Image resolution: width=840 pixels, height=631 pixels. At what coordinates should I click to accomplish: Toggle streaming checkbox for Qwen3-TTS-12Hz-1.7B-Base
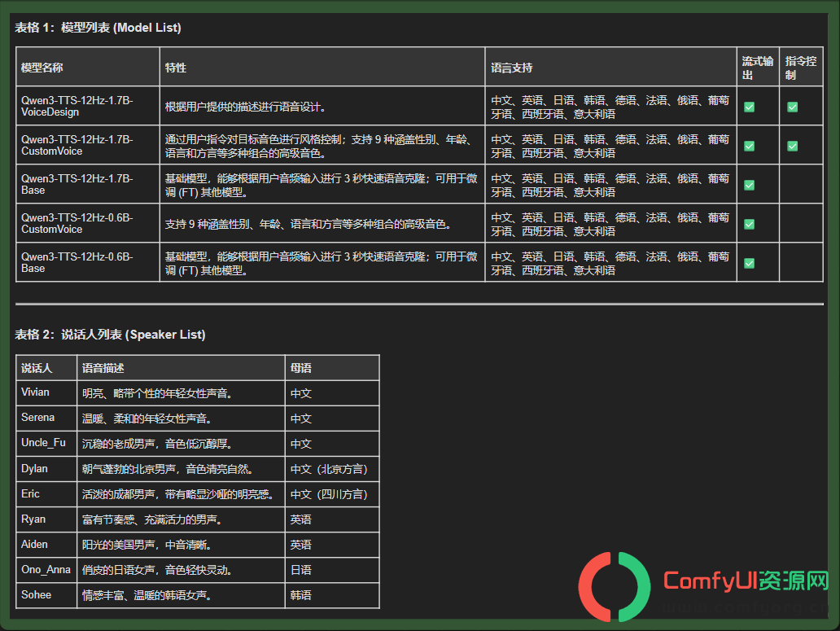pyautogui.click(x=749, y=186)
